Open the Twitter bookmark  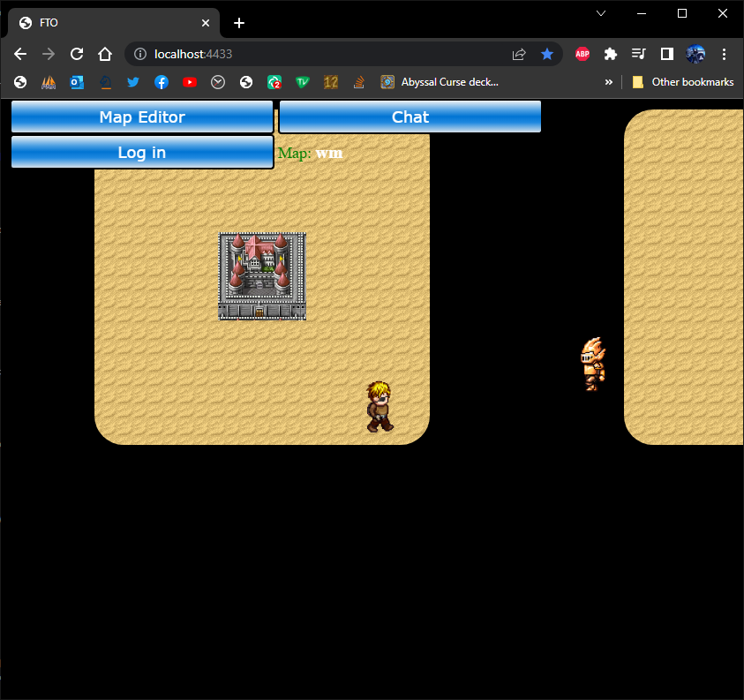133,82
